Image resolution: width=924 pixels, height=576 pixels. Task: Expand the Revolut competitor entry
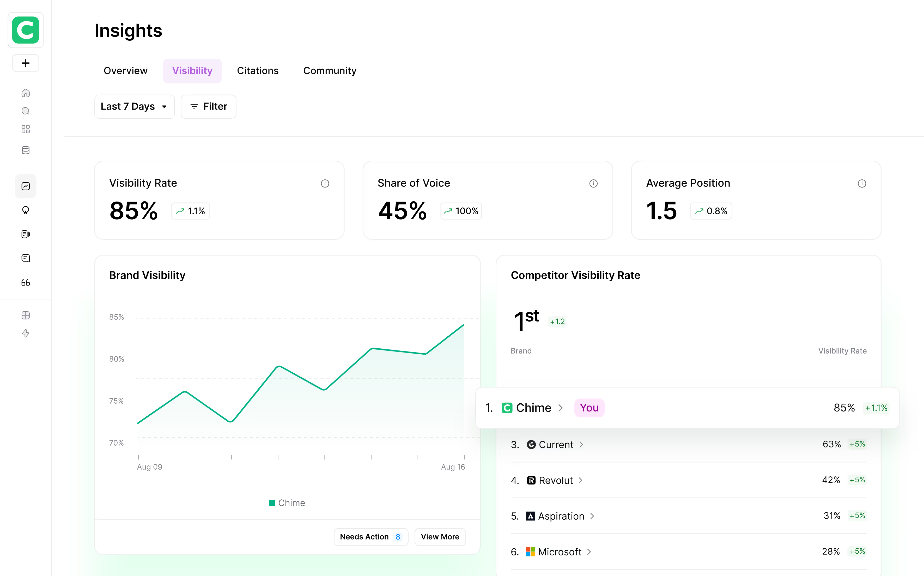click(580, 480)
